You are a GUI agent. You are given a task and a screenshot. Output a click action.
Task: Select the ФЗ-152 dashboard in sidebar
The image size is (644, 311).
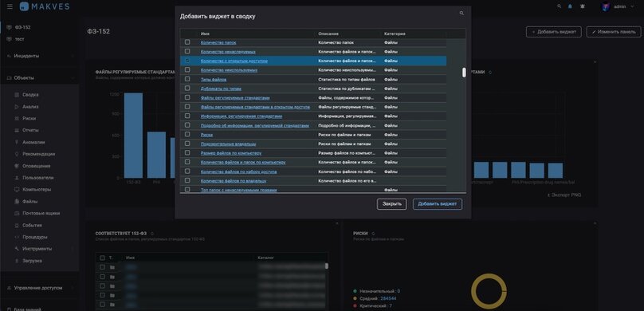point(22,27)
